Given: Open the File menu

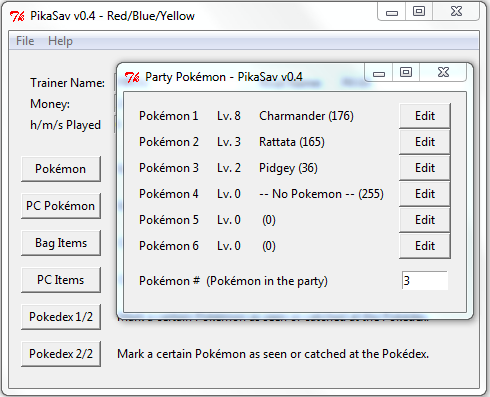Looking at the screenshot, I should (25, 41).
